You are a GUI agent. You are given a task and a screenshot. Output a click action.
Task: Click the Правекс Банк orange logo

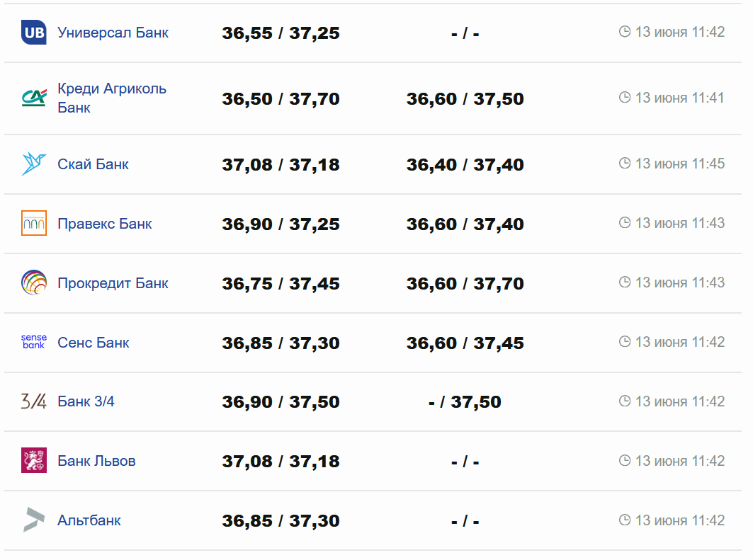click(x=33, y=223)
